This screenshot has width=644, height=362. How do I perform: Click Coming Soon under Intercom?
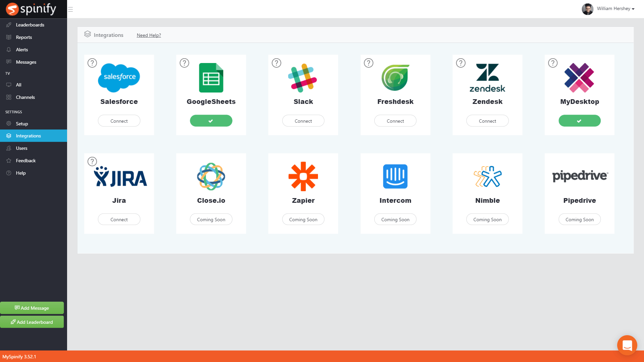click(395, 219)
